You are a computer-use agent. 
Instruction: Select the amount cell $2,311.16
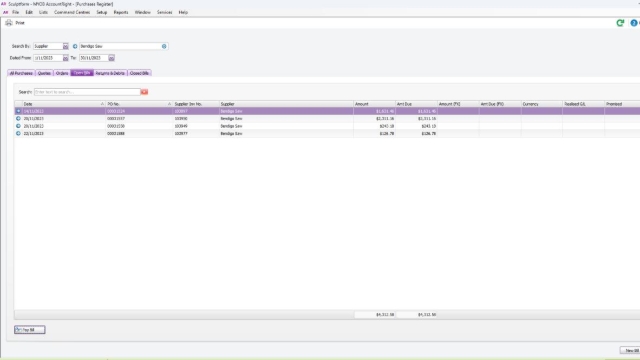tap(374, 118)
